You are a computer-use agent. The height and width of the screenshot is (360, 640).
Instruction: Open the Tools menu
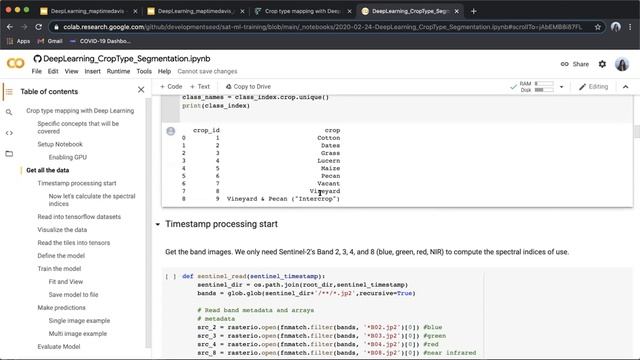pos(144,71)
